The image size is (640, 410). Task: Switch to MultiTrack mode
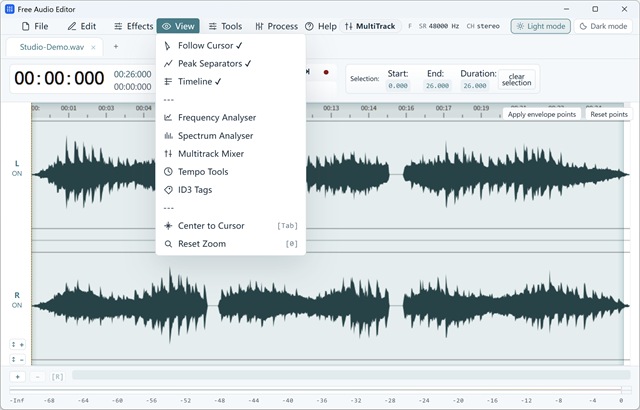click(370, 26)
